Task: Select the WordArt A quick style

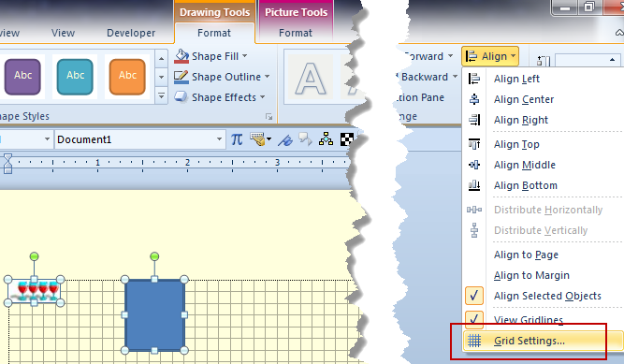Action: (310, 78)
